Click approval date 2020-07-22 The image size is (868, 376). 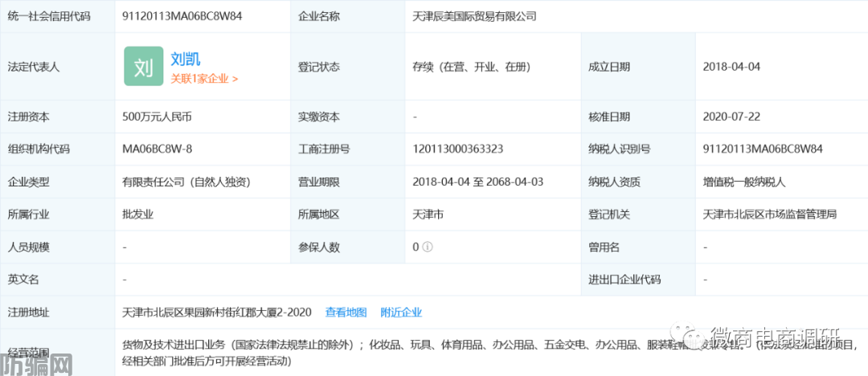click(732, 116)
